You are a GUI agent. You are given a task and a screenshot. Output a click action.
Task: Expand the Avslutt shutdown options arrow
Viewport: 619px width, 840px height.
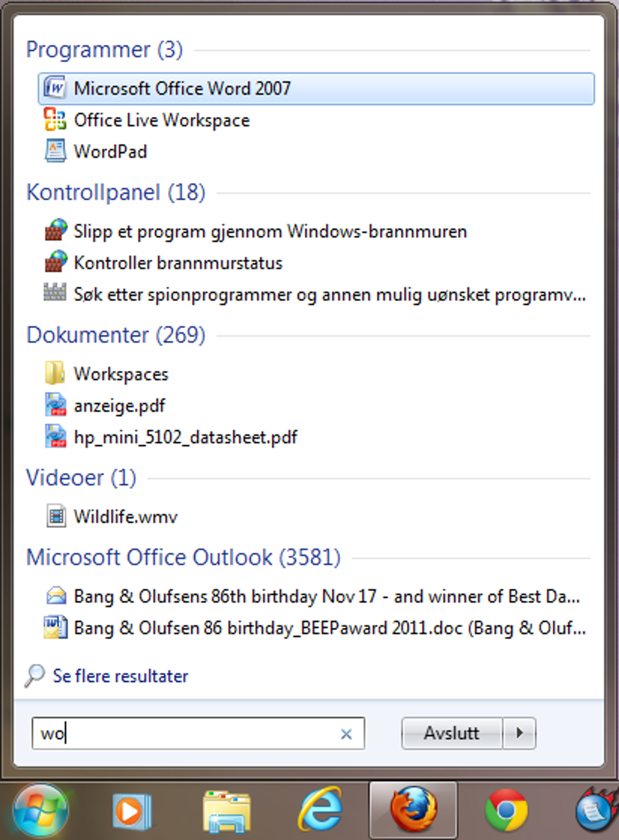(519, 733)
